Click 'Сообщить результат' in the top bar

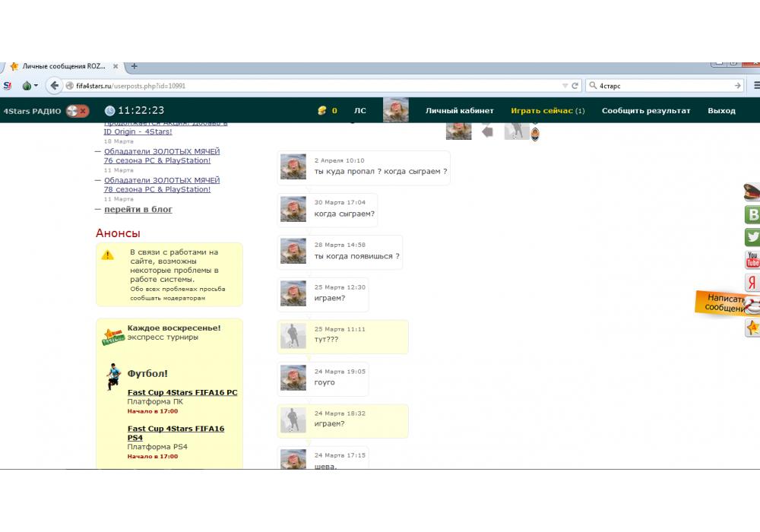(x=646, y=111)
